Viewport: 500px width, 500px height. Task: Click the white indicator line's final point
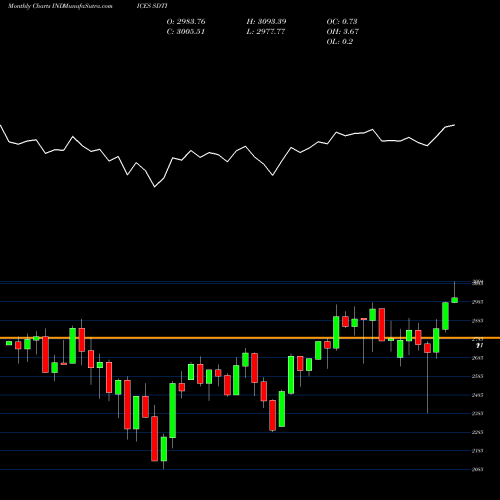click(454, 125)
